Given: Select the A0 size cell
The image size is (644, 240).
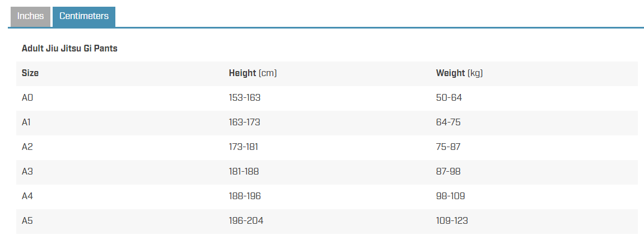Looking at the screenshot, I should click(27, 98).
